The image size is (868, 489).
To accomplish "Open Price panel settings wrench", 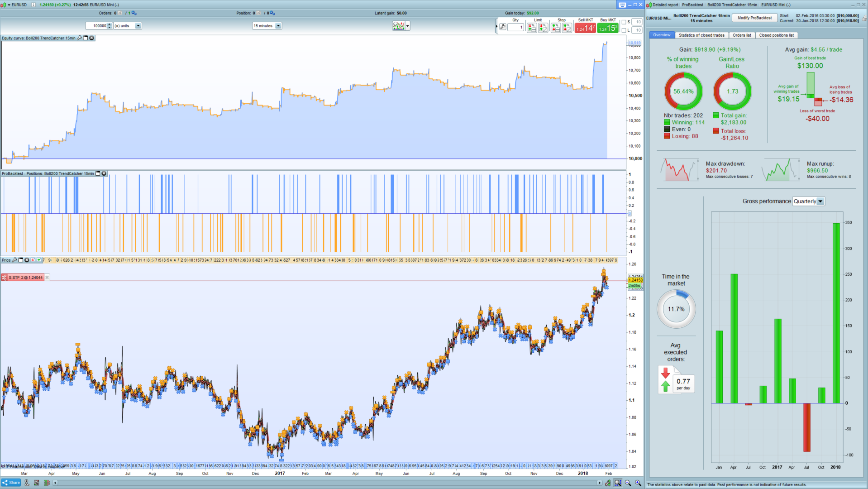I will point(14,260).
